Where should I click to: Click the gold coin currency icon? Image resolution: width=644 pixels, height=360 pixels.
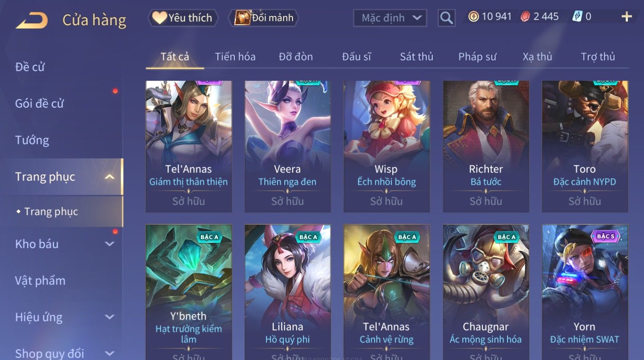click(473, 17)
